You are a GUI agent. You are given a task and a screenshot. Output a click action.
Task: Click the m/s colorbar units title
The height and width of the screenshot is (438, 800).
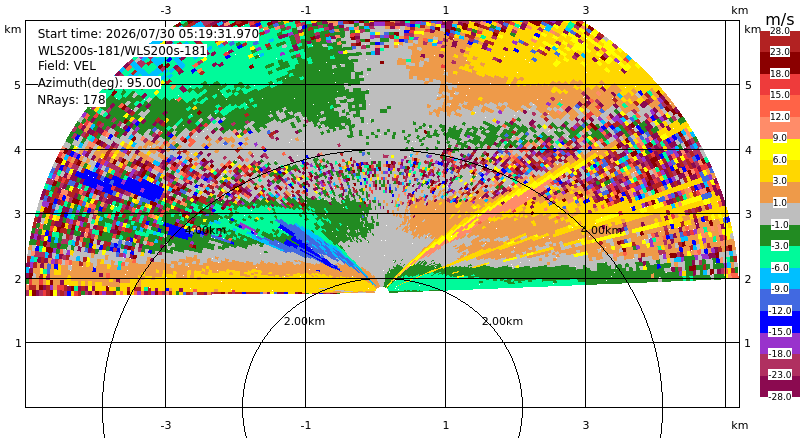780,19
